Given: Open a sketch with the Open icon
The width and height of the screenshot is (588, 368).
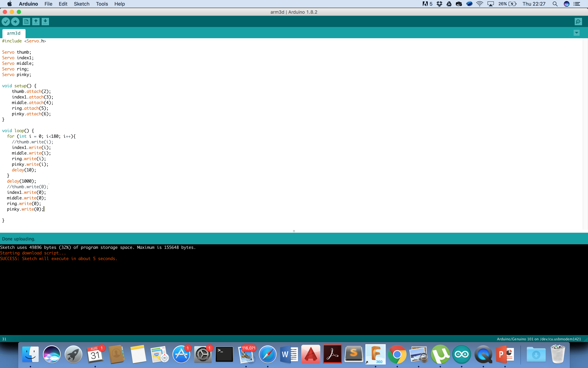Looking at the screenshot, I should [36, 22].
